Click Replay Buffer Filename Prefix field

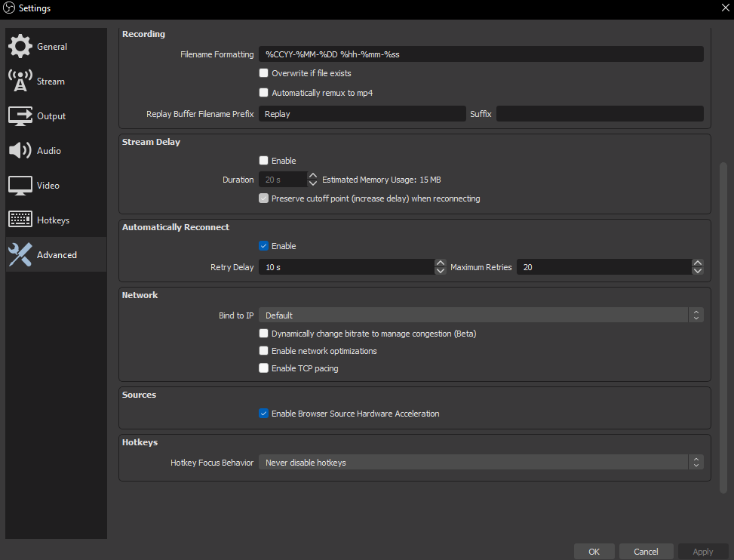(362, 114)
